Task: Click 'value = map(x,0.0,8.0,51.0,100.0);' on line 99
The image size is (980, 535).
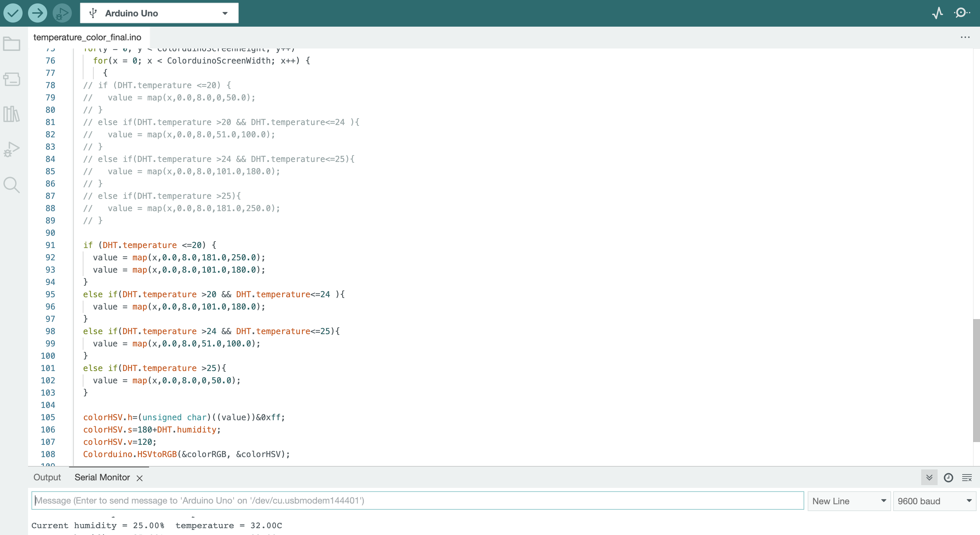Action: tap(176, 343)
